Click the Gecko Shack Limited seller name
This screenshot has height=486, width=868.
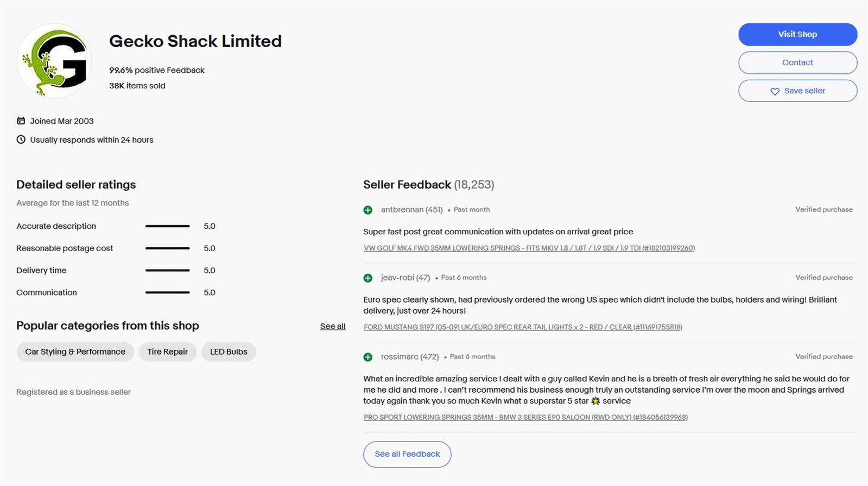tap(195, 41)
